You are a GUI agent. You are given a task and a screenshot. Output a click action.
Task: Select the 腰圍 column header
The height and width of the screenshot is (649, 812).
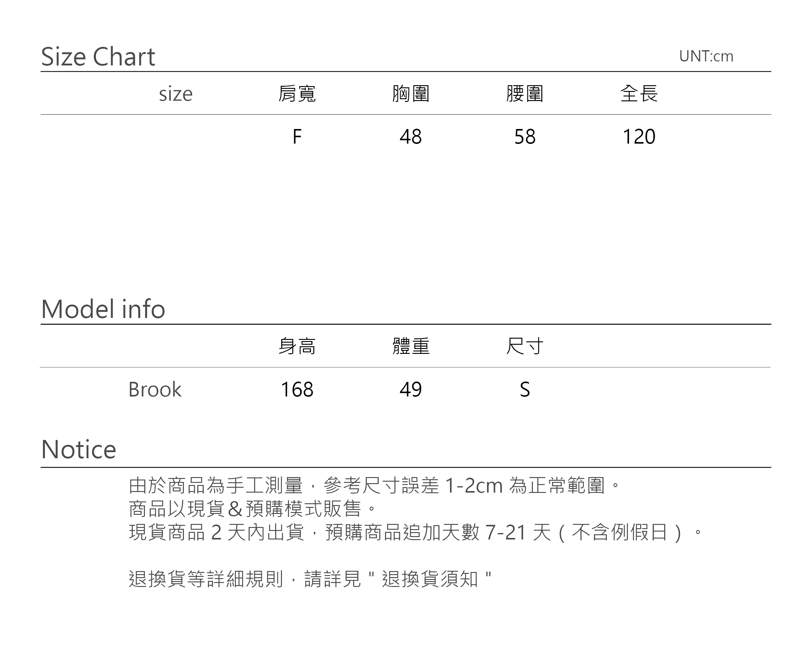[x=525, y=94]
